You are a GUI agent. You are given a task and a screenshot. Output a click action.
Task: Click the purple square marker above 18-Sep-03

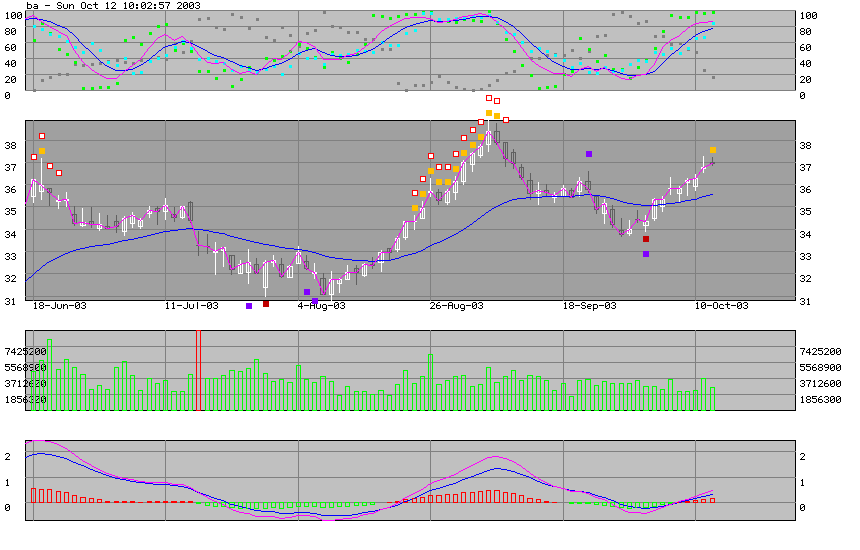tap(589, 154)
